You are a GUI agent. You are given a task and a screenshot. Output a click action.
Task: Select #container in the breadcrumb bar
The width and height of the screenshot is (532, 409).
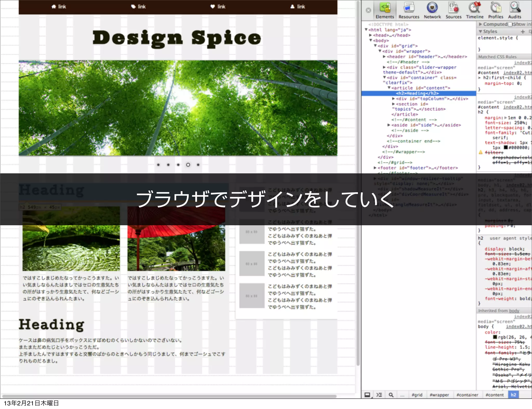(x=467, y=395)
